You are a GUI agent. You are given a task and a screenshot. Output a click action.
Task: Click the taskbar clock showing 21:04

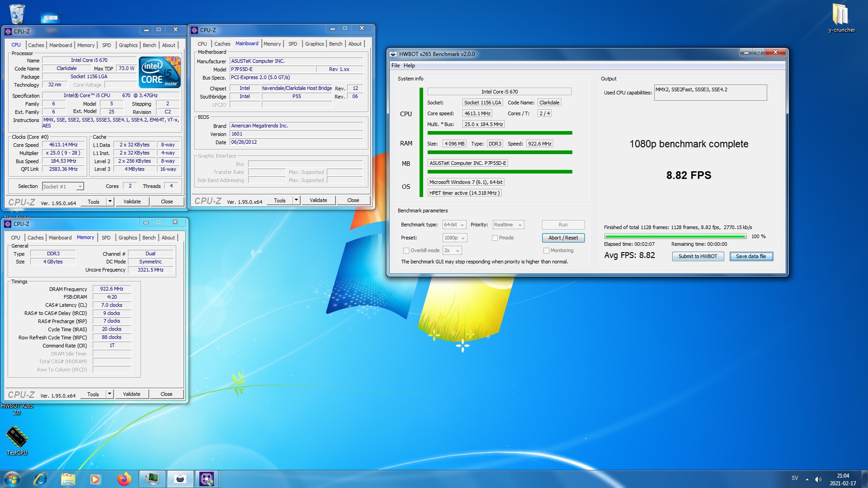(843, 479)
